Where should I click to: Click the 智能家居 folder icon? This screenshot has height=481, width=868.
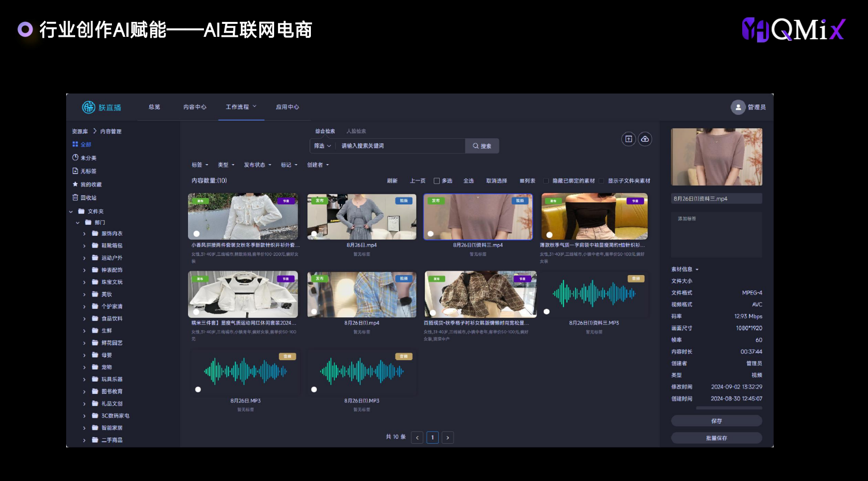[x=95, y=428]
